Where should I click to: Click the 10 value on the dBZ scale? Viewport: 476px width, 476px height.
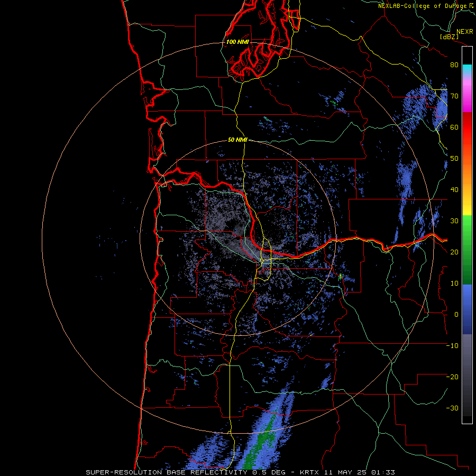tap(454, 283)
